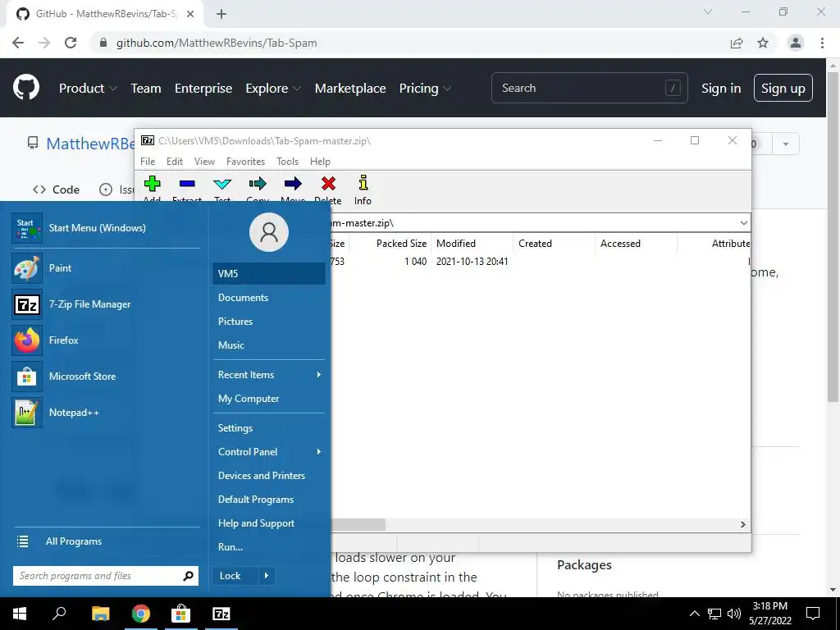Expand the GitHub Explore dropdown
Viewport: 840px width, 630px height.
point(273,89)
